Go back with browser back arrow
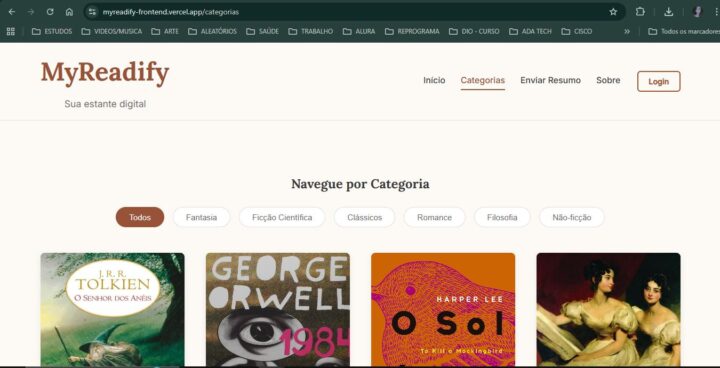Screen dimensions: 720x368 click(12, 12)
